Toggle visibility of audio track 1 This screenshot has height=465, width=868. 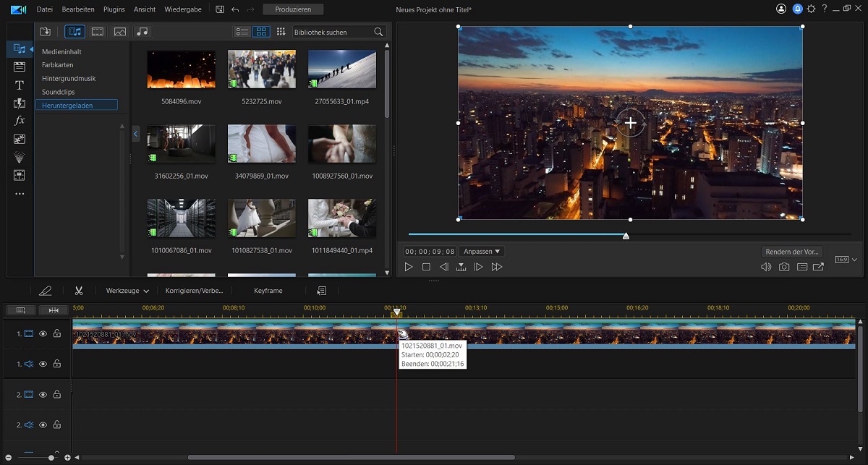(43, 364)
